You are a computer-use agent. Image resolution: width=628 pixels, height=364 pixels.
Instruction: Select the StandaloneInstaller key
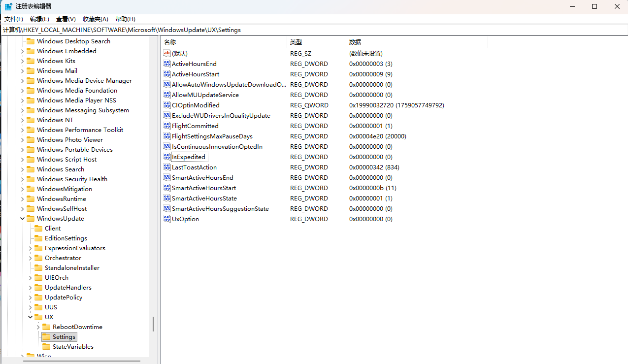[72, 267]
